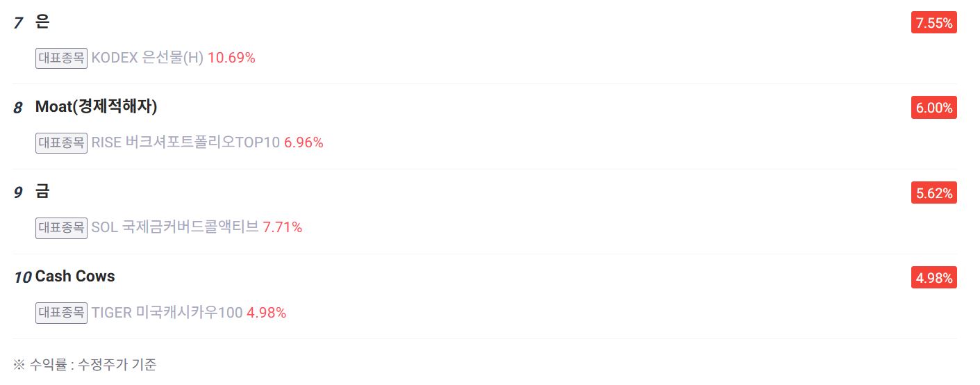
Task: Click the 5.62% return badge
Action: point(933,193)
